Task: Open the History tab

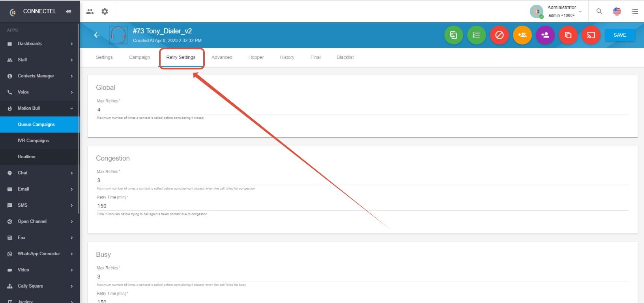Action: pyautogui.click(x=287, y=57)
